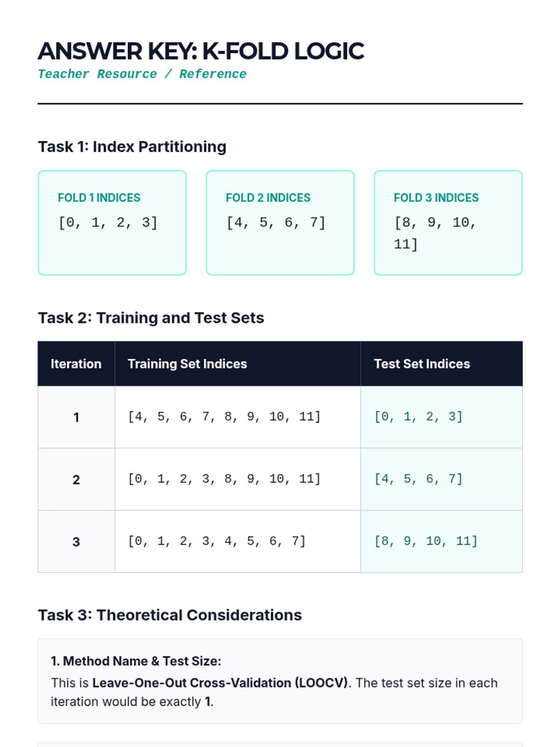Select iteration 3 training set cell [0, 1, … 7]
This screenshot has width=560, height=747.
[217, 541]
